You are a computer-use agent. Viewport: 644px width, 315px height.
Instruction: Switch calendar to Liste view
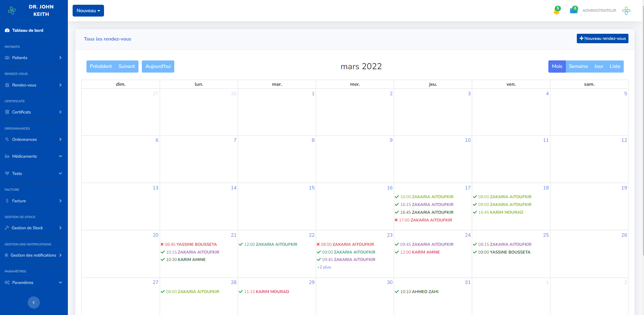[x=615, y=67]
